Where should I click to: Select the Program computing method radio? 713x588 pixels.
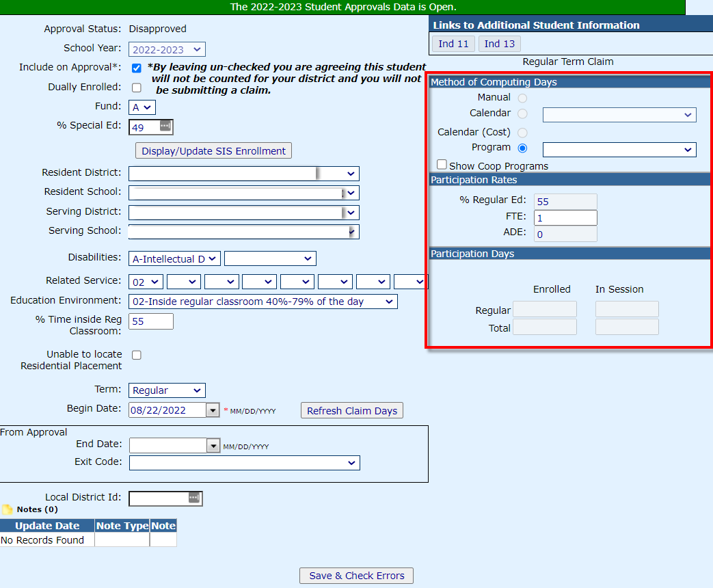click(x=522, y=148)
